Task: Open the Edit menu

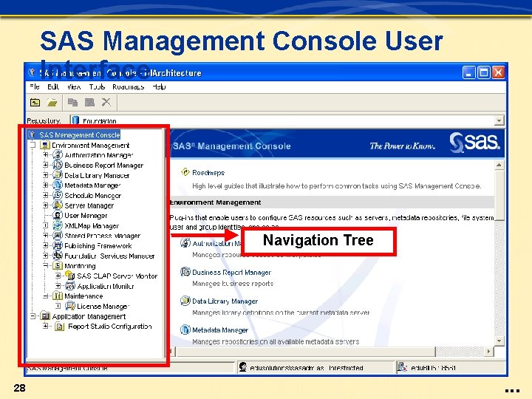Action: pyautogui.click(x=53, y=87)
